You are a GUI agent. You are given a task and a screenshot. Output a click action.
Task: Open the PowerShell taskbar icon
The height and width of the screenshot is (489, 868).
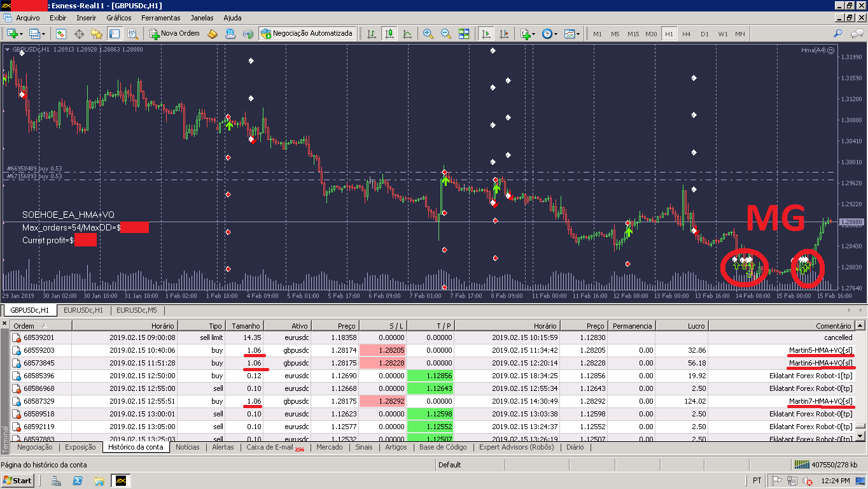[x=78, y=481]
